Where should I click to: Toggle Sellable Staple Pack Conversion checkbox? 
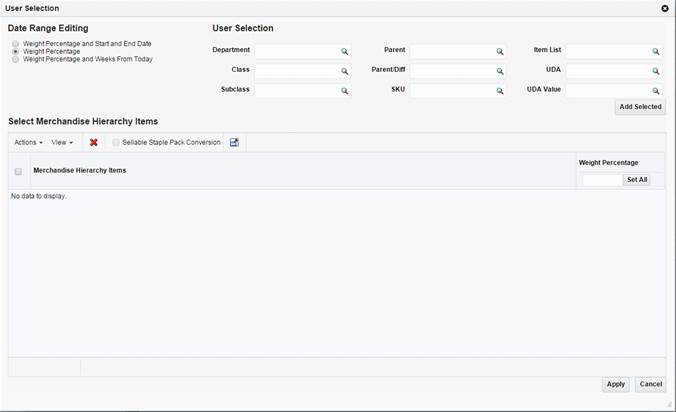tap(116, 142)
